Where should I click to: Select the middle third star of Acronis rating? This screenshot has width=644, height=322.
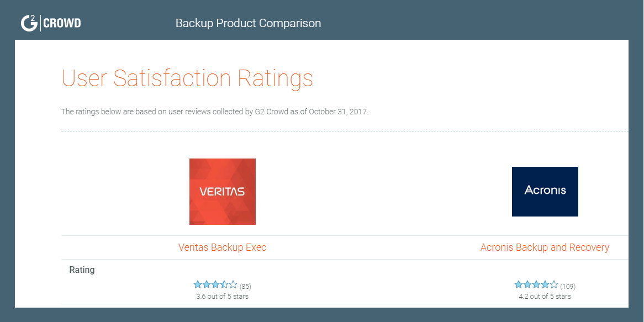coord(536,284)
